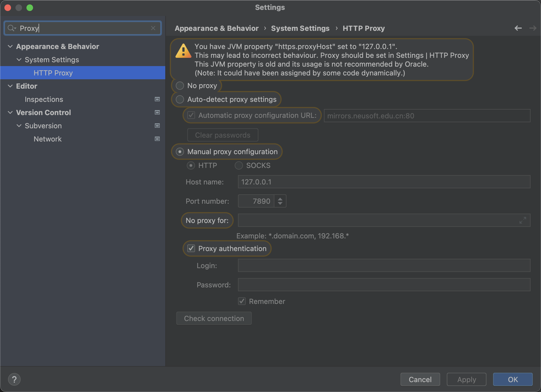Collapse the Editor tree node

coord(10,86)
